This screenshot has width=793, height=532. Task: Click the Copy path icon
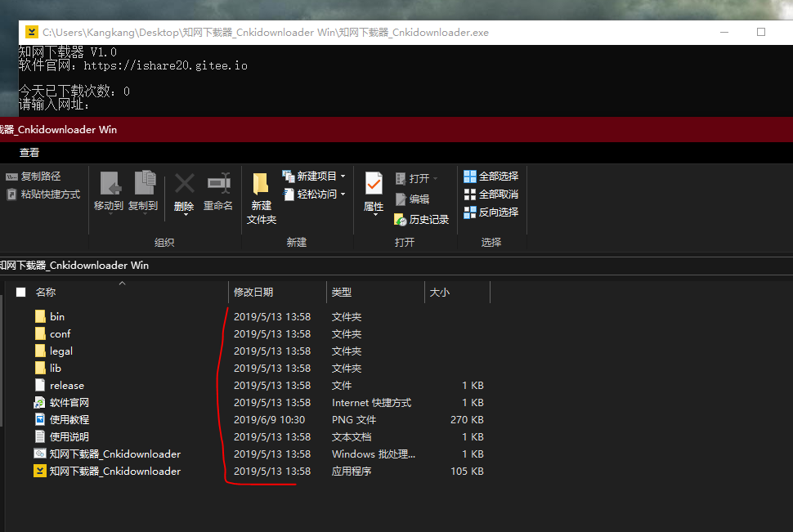pyautogui.click(x=11, y=177)
